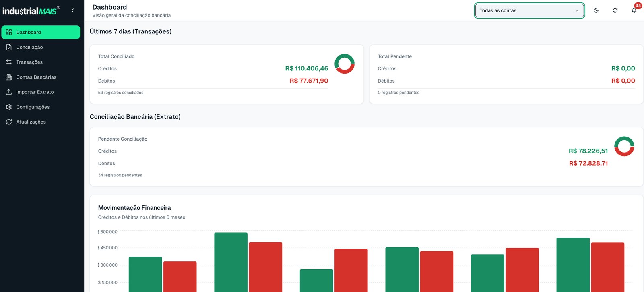Click the Pendente Conciliação card title
Screen dimensions: 644x292
[123, 139]
